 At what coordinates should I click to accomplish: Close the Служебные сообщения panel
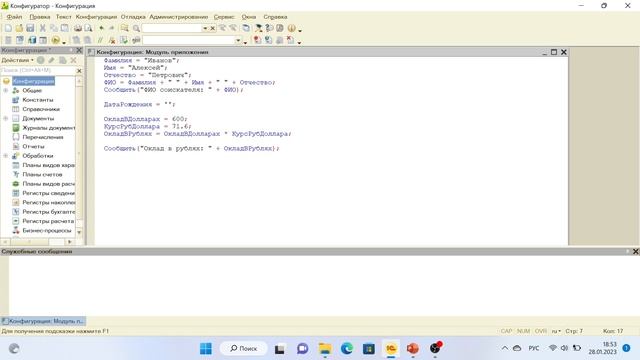pyautogui.click(x=636, y=251)
